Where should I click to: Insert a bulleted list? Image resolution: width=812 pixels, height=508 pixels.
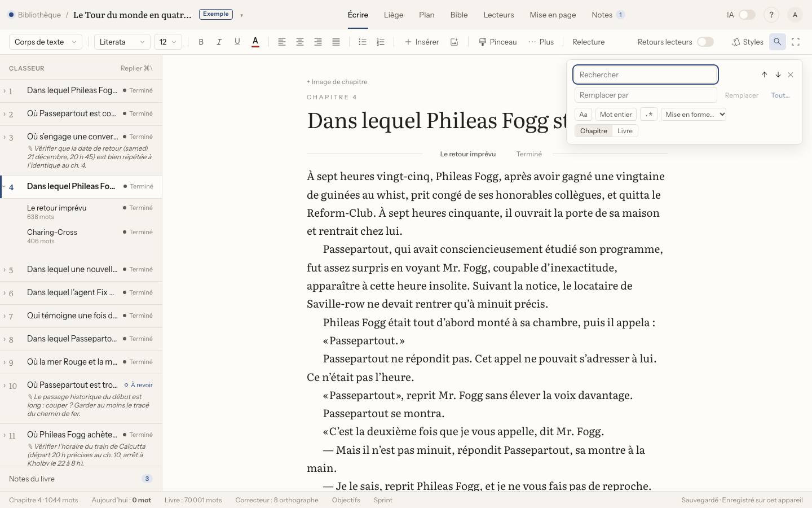[363, 42]
